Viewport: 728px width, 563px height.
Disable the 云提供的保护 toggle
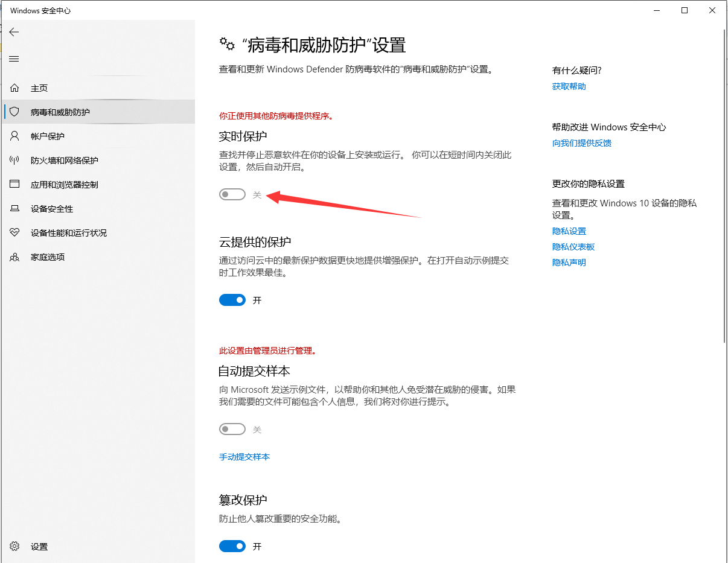[x=232, y=300]
